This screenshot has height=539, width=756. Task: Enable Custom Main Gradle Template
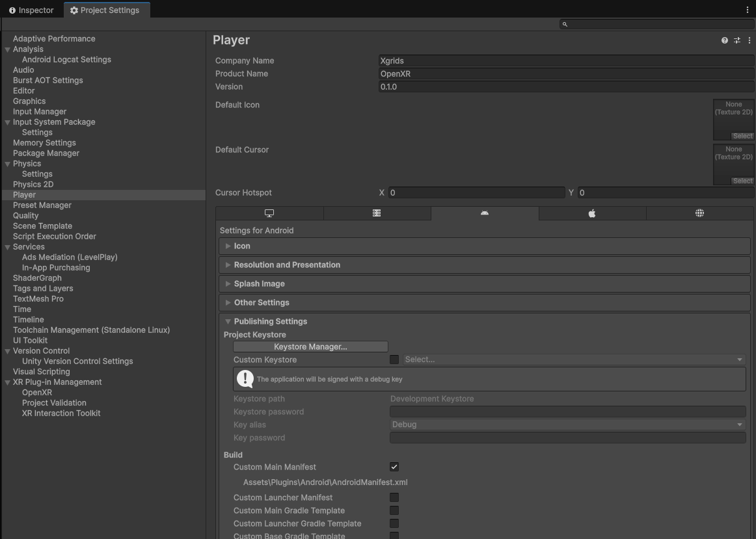click(x=394, y=510)
